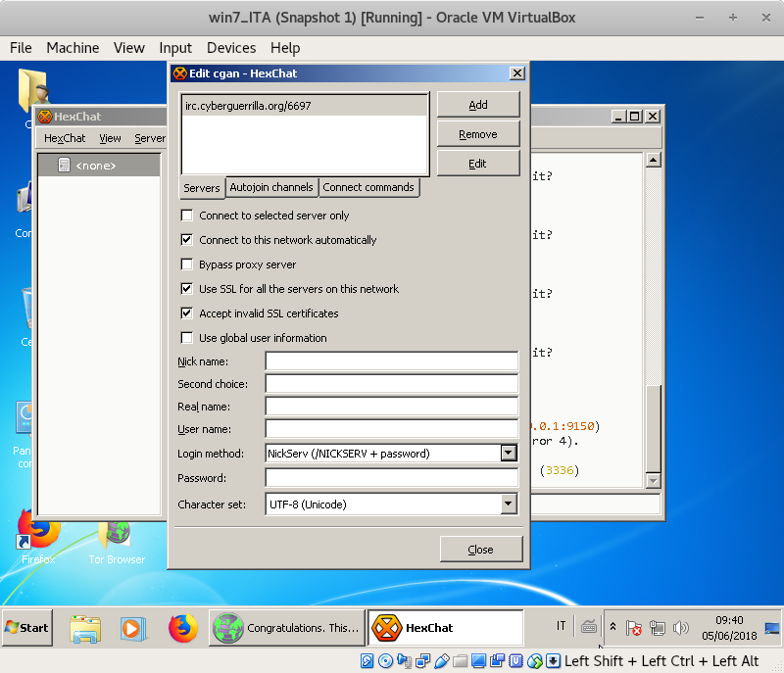Screen dimensions: 784x673
Task: Click HexChat logo in Edit cgan titlebar
Action: [x=180, y=73]
